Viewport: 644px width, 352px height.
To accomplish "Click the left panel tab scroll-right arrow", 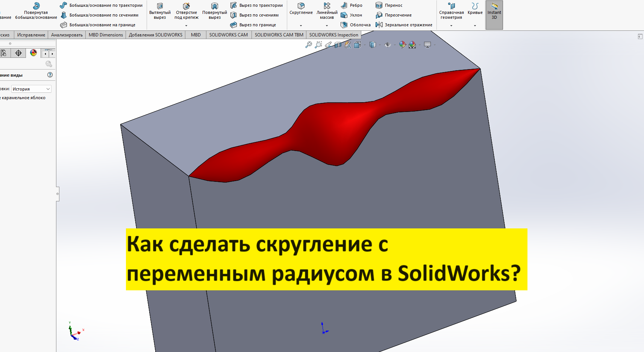I will click(x=52, y=54).
